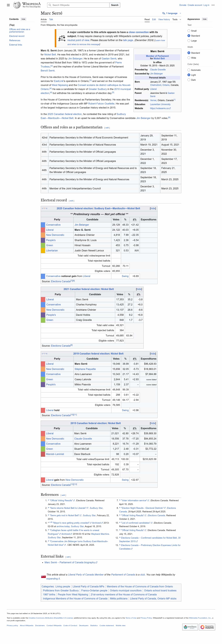Switch to the Talk tab

click(x=51, y=19)
